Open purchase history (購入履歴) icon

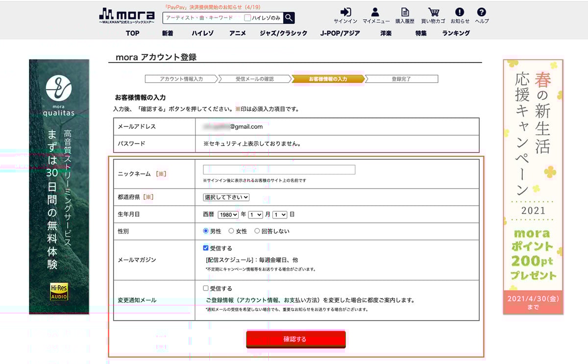pos(405,15)
